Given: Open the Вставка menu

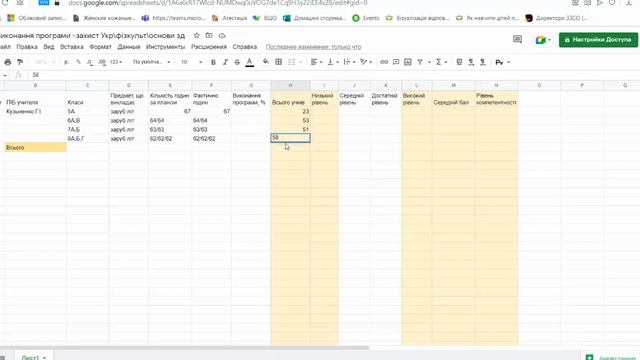Looking at the screenshot, I should (71, 47).
